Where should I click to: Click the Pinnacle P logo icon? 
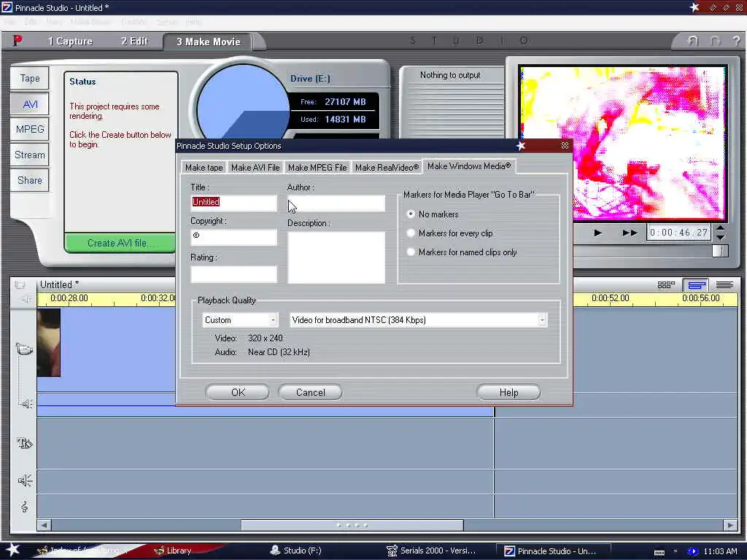(x=18, y=41)
